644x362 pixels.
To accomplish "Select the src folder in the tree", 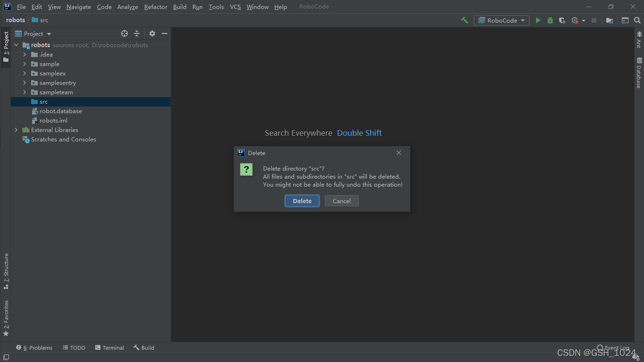I will pyautogui.click(x=91, y=102).
